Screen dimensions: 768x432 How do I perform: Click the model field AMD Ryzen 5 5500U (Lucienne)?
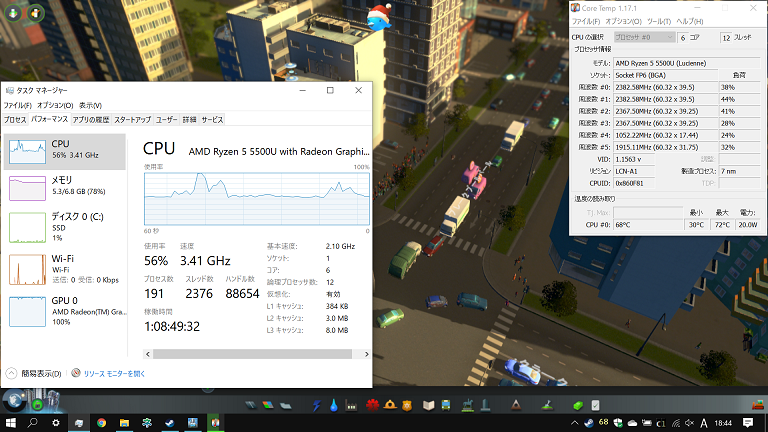tap(686, 63)
